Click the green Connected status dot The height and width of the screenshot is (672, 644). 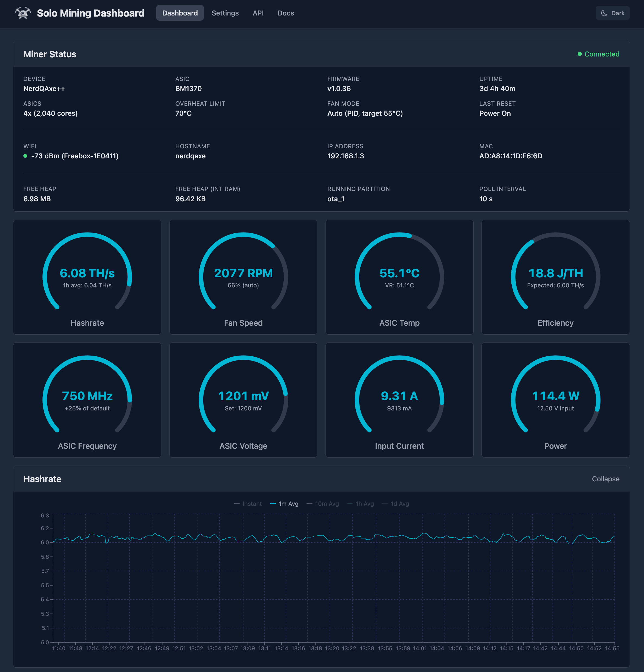tap(580, 54)
